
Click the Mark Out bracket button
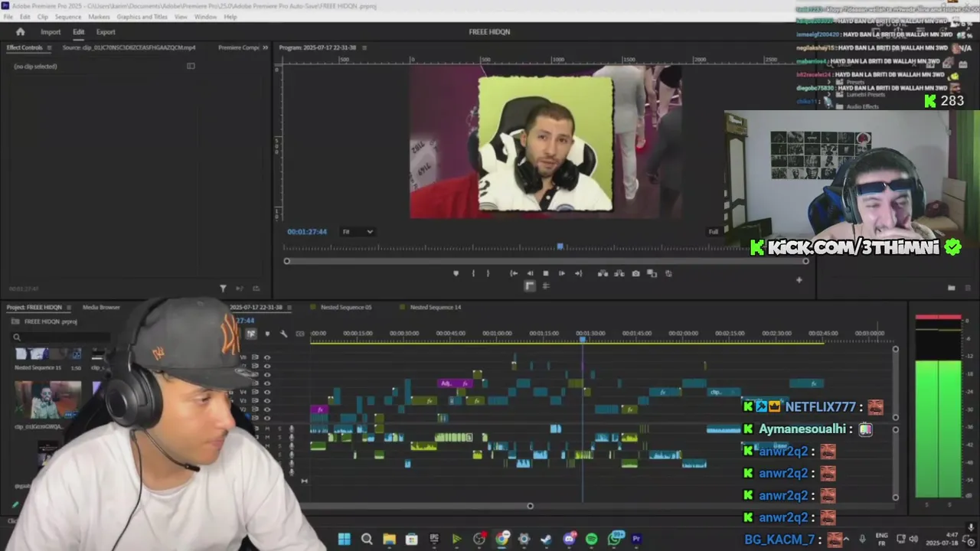[x=488, y=273]
